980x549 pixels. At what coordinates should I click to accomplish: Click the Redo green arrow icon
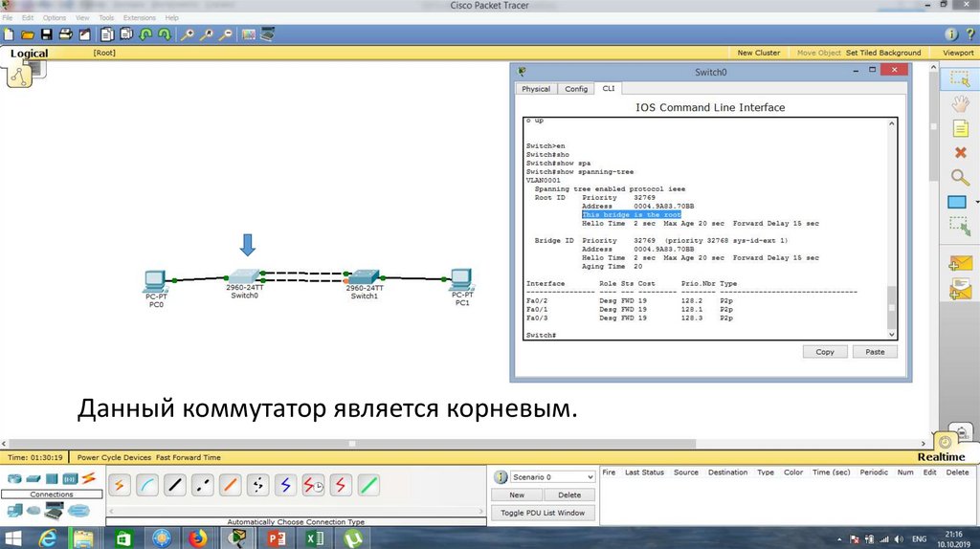point(165,34)
